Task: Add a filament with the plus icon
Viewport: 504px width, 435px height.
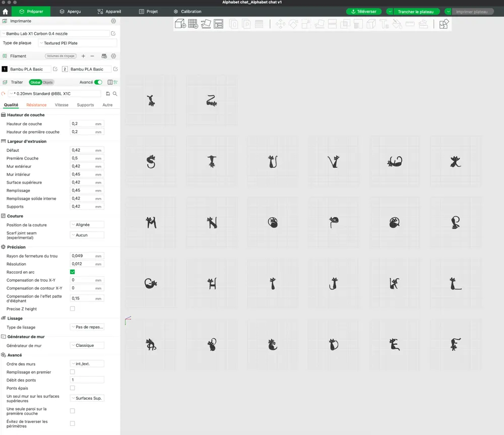Action: point(83,56)
